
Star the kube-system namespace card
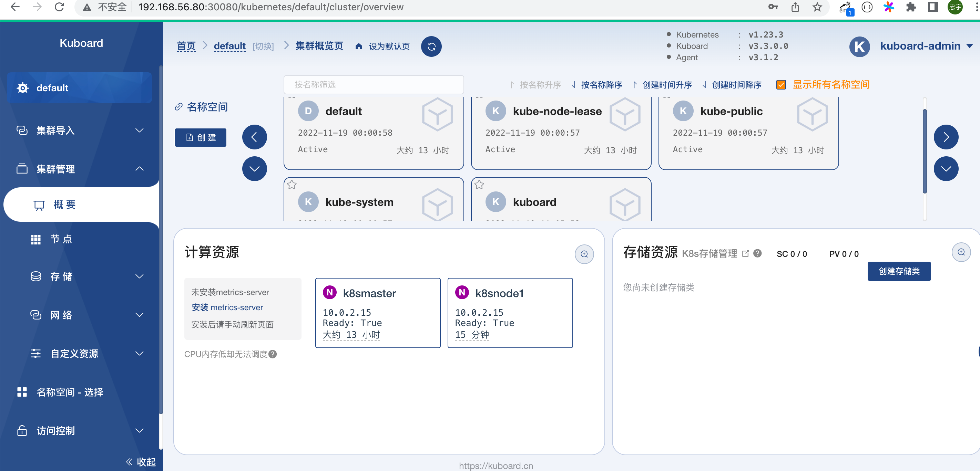click(292, 185)
